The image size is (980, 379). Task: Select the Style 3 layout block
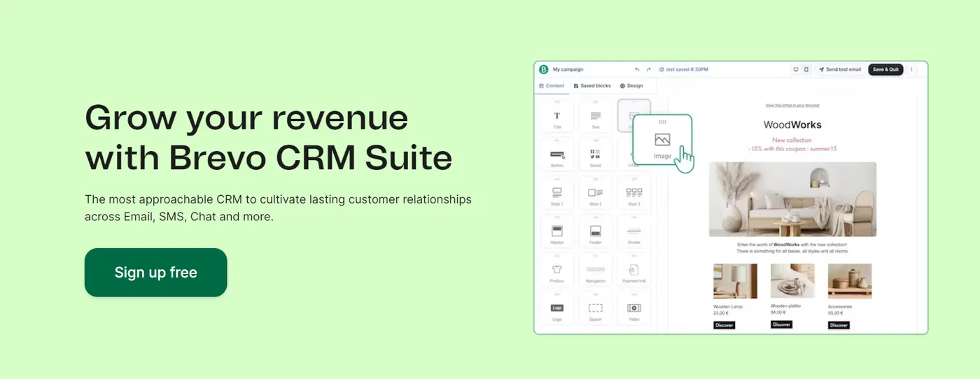[634, 193]
